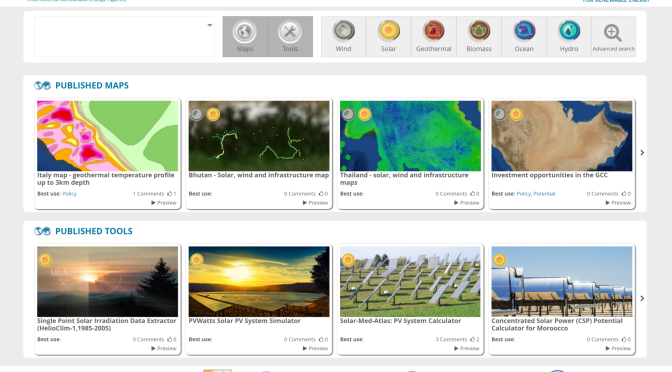Preview the Italy geothermal map
Screen dimensions: 672x372
click(164, 203)
